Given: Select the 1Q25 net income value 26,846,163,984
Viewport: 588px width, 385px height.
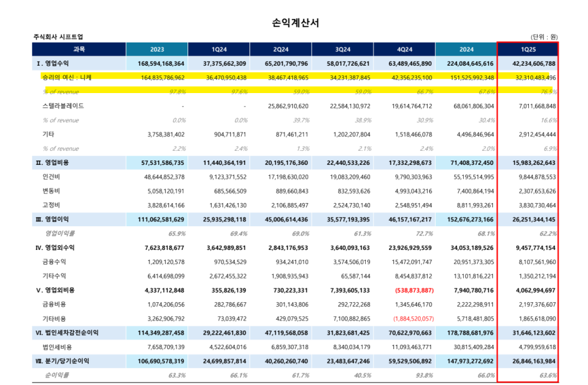Looking at the screenshot, I should 534,361.
